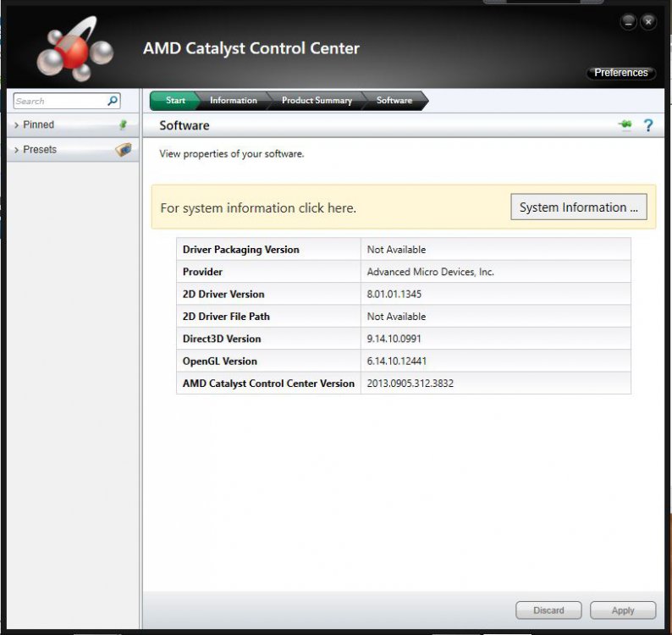Click the Presets folder icon

pyautogui.click(x=124, y=150)
